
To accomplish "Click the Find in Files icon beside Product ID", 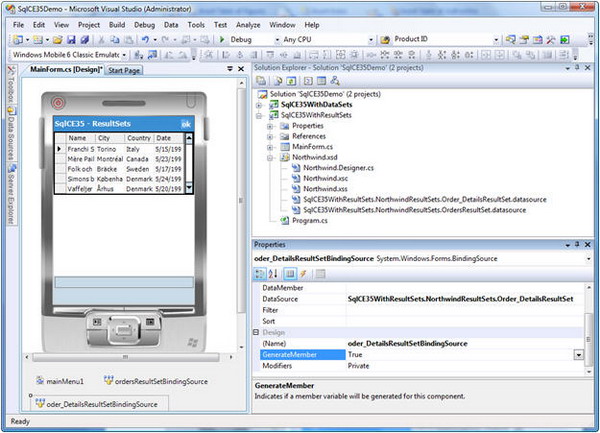I will pos(385,39).
